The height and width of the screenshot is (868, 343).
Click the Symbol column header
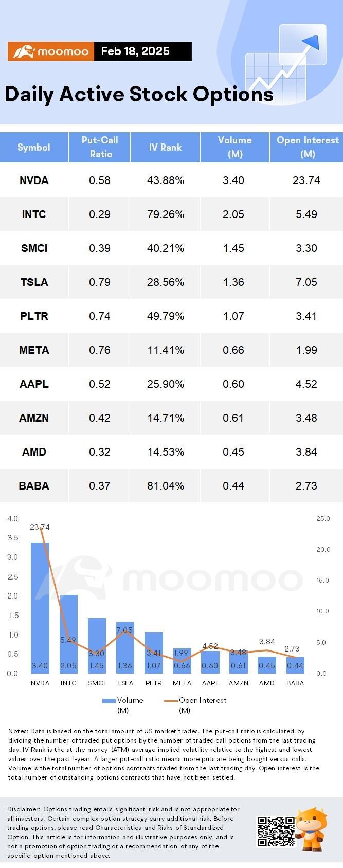(x=34, y=147)
